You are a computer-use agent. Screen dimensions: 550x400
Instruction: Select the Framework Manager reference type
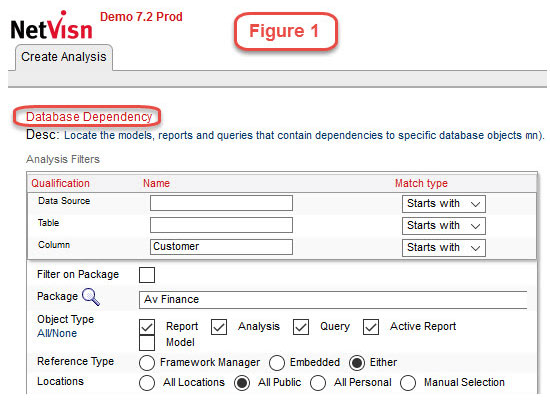click(147, 363)
